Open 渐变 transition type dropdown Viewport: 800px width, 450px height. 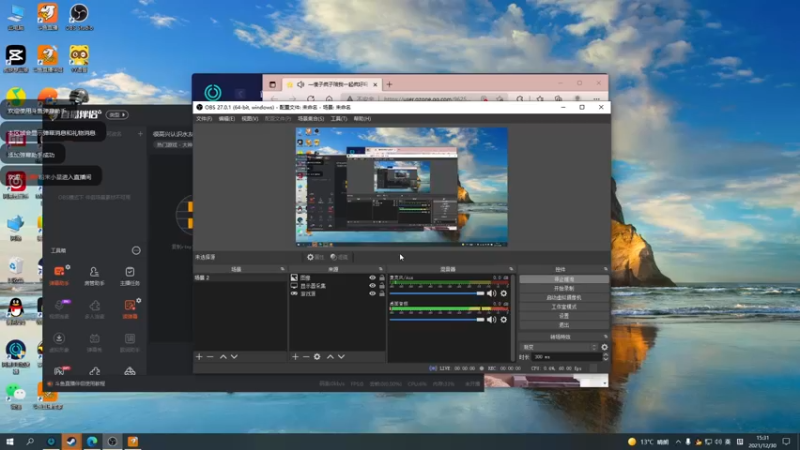click(559, 347)
